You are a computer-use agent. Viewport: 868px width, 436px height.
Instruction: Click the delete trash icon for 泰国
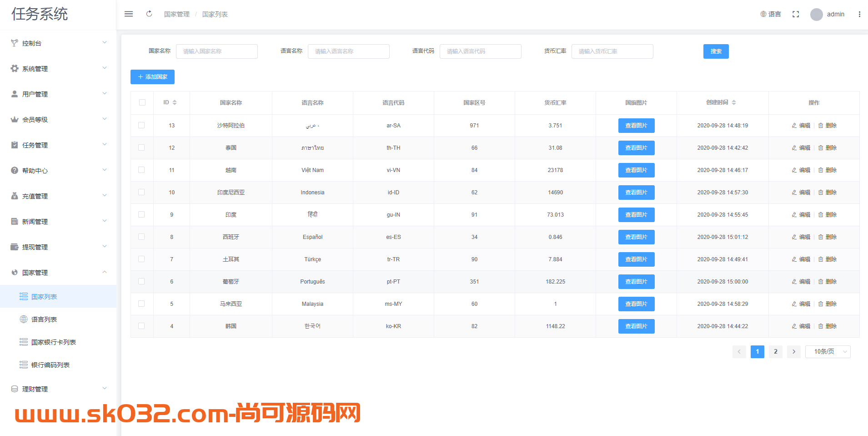[821, 148]
